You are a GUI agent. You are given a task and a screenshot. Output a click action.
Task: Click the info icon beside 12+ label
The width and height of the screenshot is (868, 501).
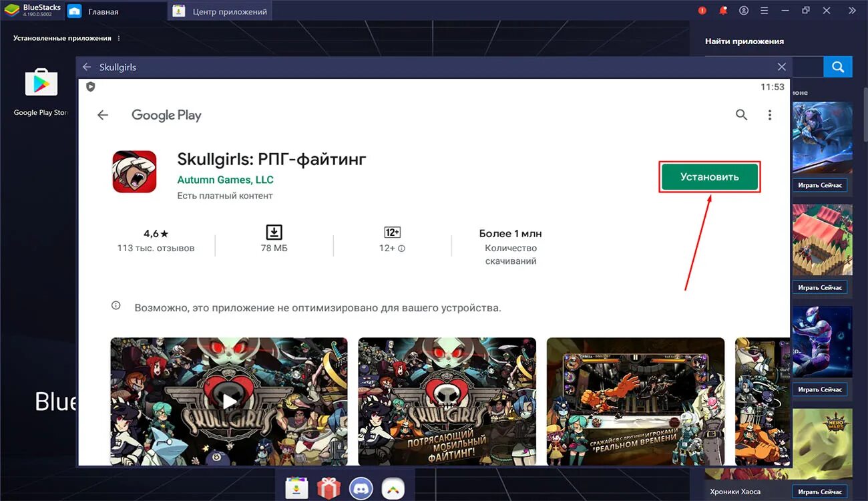point(402,248)
